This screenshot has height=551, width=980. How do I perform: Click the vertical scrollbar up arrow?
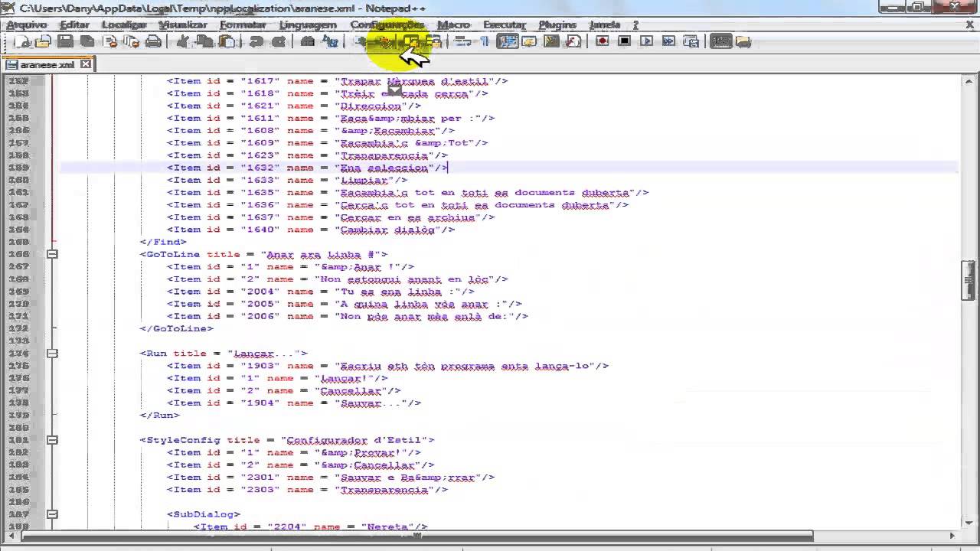[x=969, y=81]
